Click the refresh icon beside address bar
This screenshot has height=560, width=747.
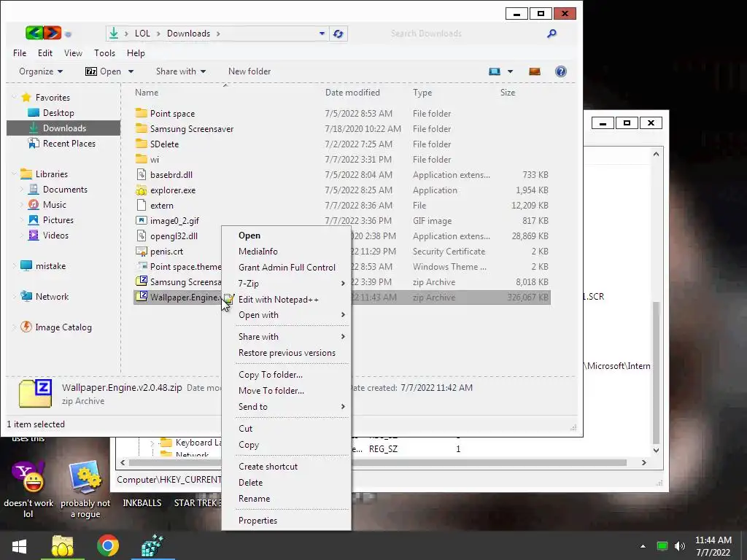[338, 34]
